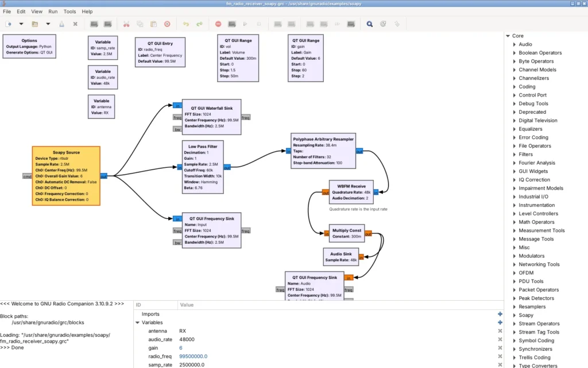The image size is (588, 368).
Task: Select the Multiply Const block
Action: click(x=346, y=233)
